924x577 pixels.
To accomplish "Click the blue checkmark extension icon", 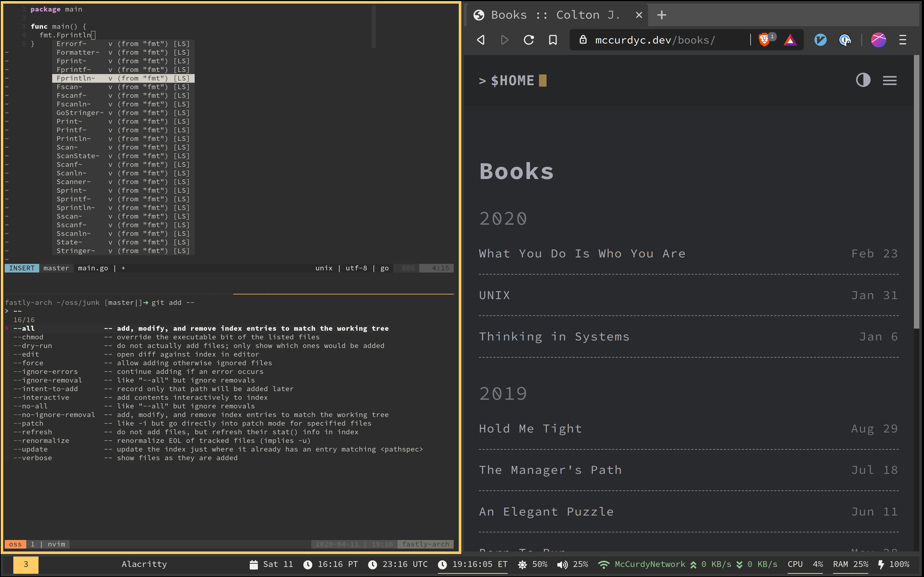I will click(x=820, y=40).
